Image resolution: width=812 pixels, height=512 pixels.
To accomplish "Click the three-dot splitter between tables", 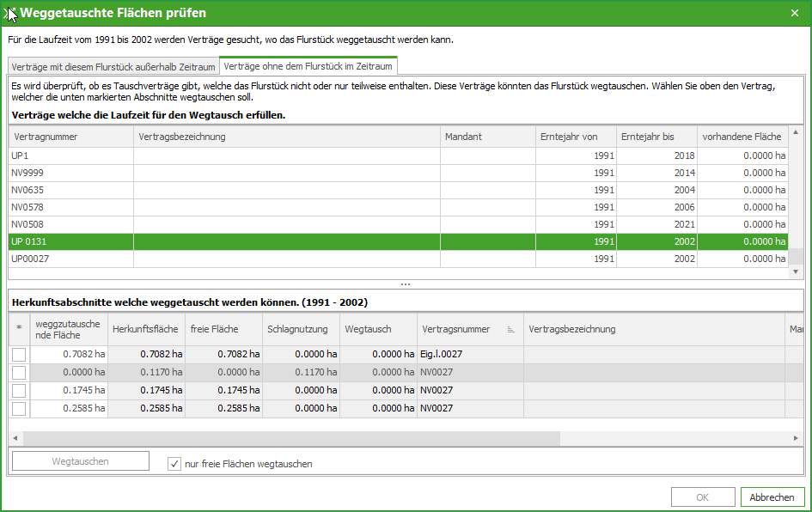I will 406,283.
